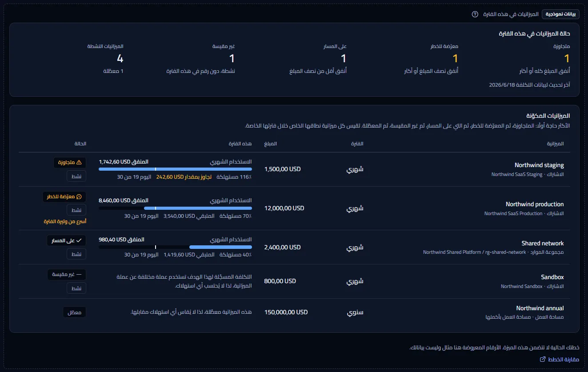Click the 116% مستهلكة text
This screenshot has height=372, width=588.
(x=234, y=177)
